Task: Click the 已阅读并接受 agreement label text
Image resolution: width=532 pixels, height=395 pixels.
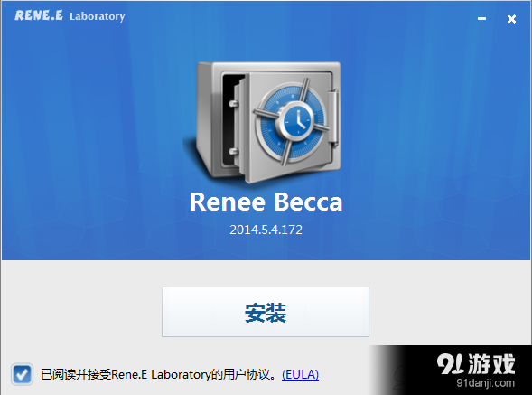Action: [76, 374]
